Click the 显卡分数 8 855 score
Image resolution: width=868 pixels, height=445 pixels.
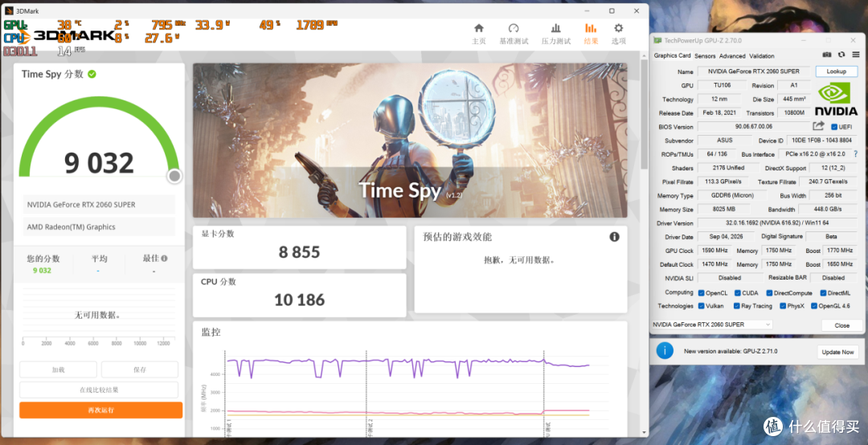tap(300, 252)
